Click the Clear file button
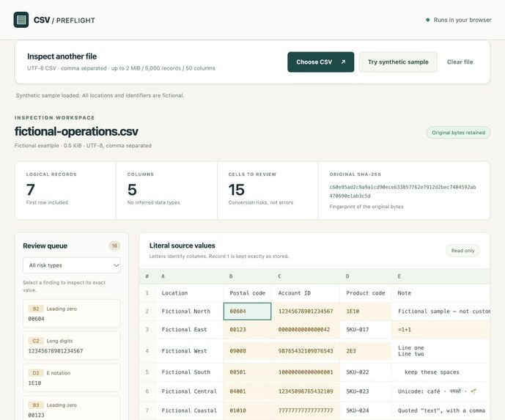505x420 pixels. click(460, 62)
